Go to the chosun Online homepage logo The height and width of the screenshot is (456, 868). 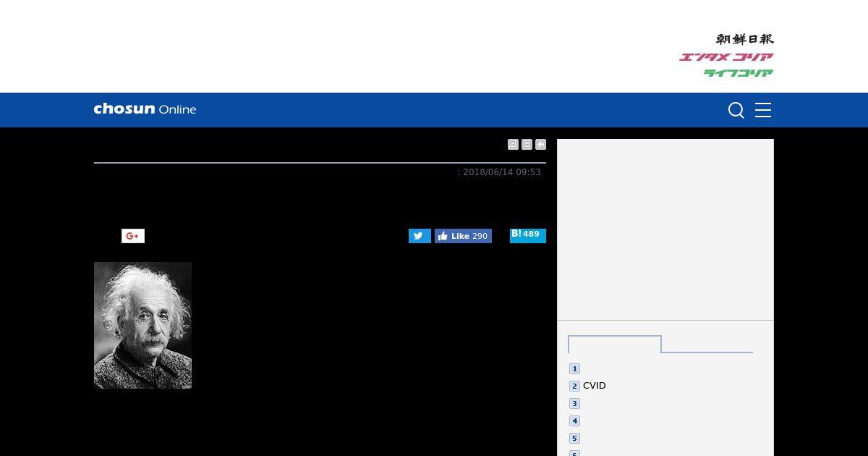(x=145, y=109)
